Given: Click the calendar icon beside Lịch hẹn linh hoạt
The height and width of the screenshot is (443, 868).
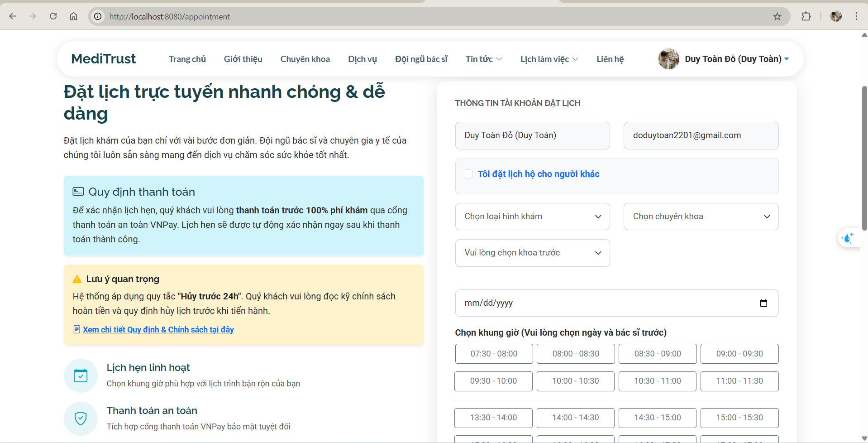Looking at the screenshot, I should (81, 375).
